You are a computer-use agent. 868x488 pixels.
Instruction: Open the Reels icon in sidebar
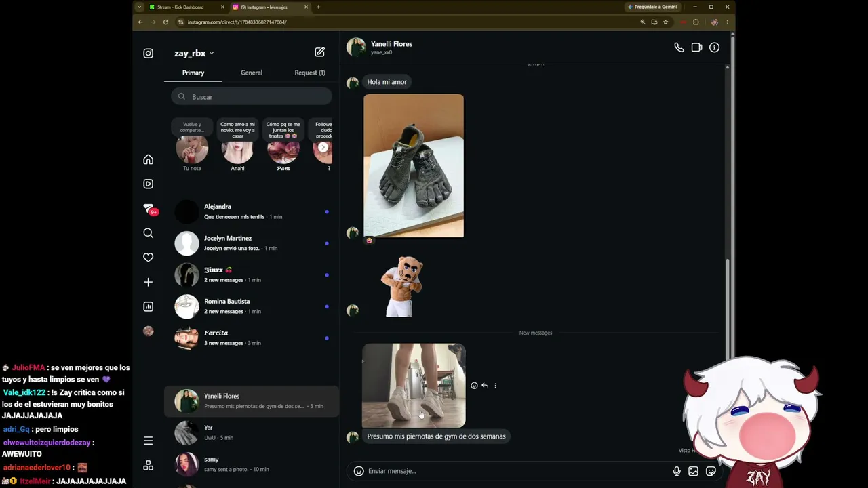pyautogui.click(x=148, y=184)
